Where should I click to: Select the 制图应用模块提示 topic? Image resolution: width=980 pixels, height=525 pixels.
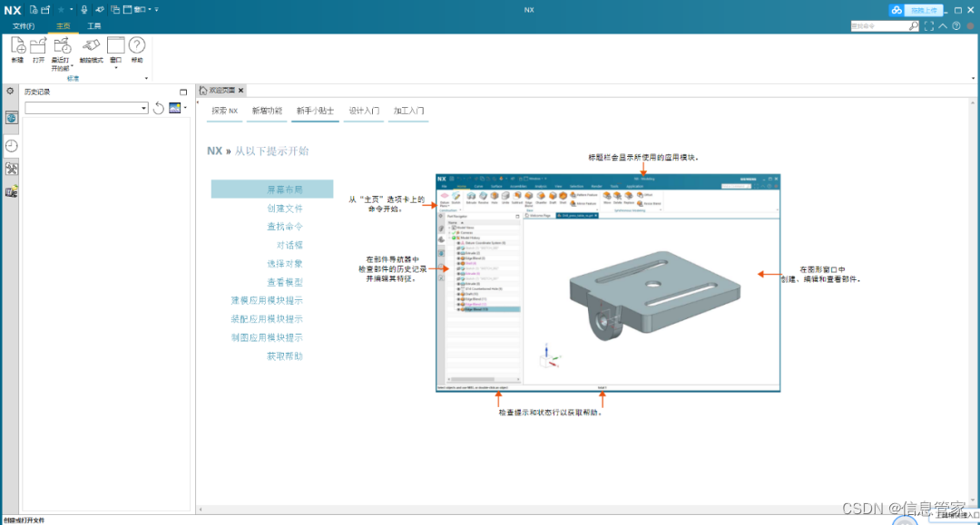coord(267,337)
